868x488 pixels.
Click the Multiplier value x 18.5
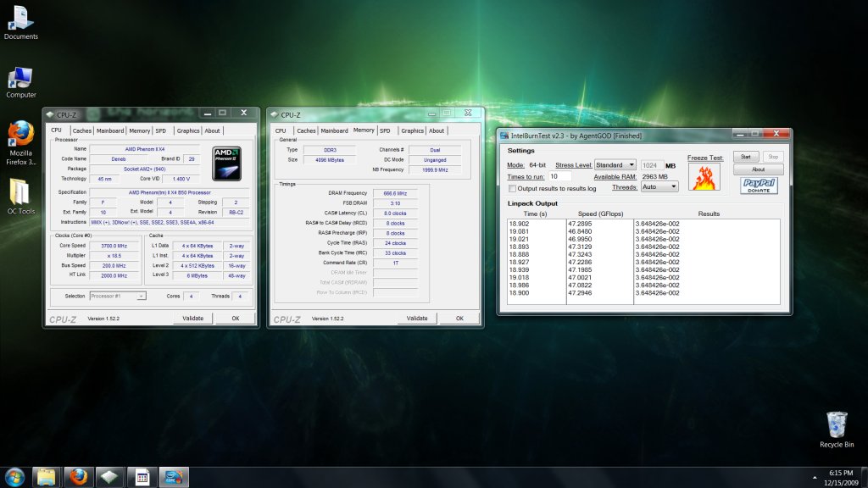coord(114,256)
